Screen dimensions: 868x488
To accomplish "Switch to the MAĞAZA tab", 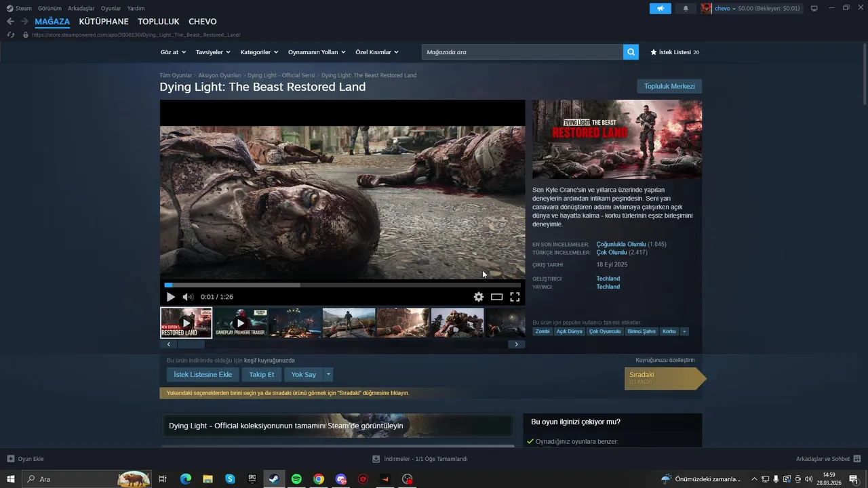I will click(52, 22).
